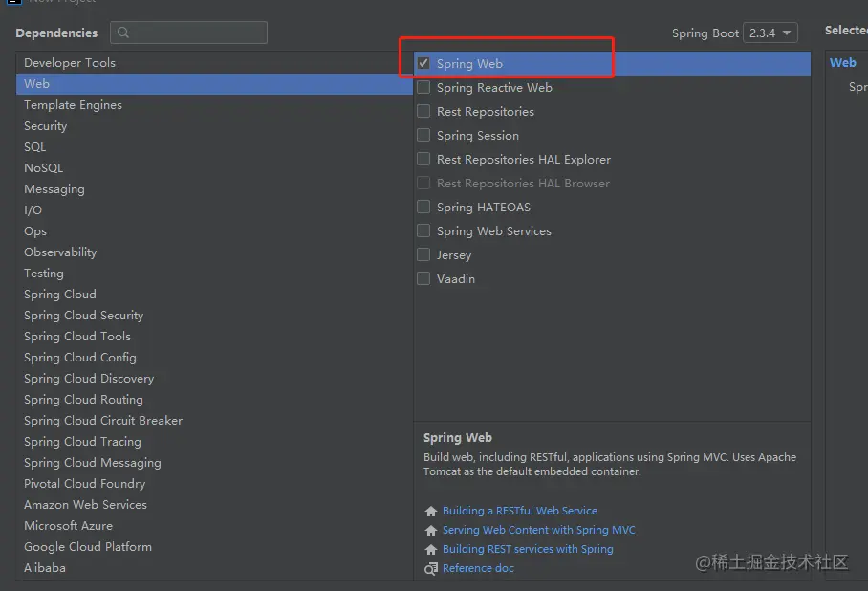Screen dimensions: 868x591
Task: Enable Rest Repositories HAL Explorer checkbox
Action: (x=423, y=159)
